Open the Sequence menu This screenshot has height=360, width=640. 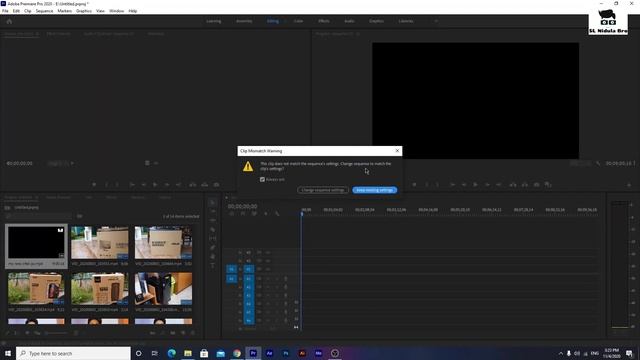click(44, 11)
